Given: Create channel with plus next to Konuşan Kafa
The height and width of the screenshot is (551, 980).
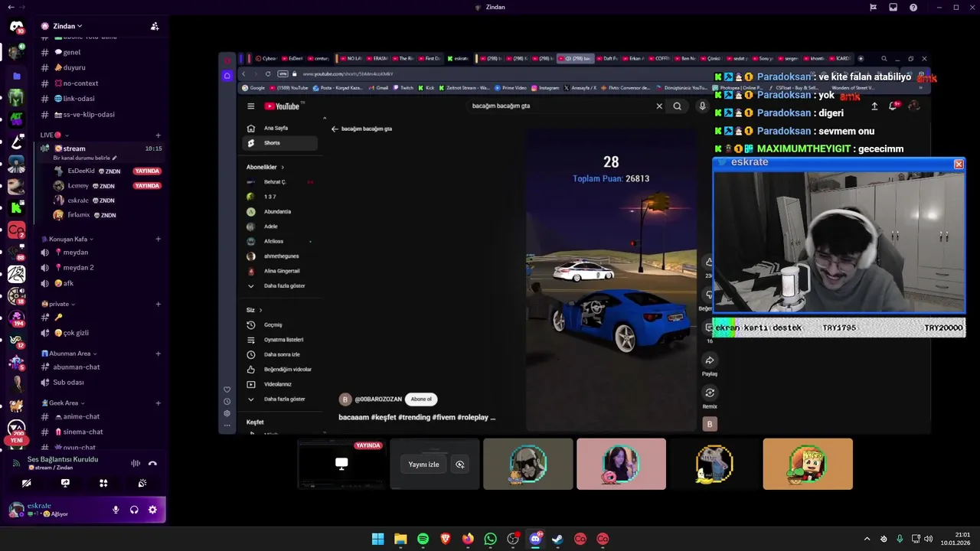Looking at the screenshot, I should (158, 239).
